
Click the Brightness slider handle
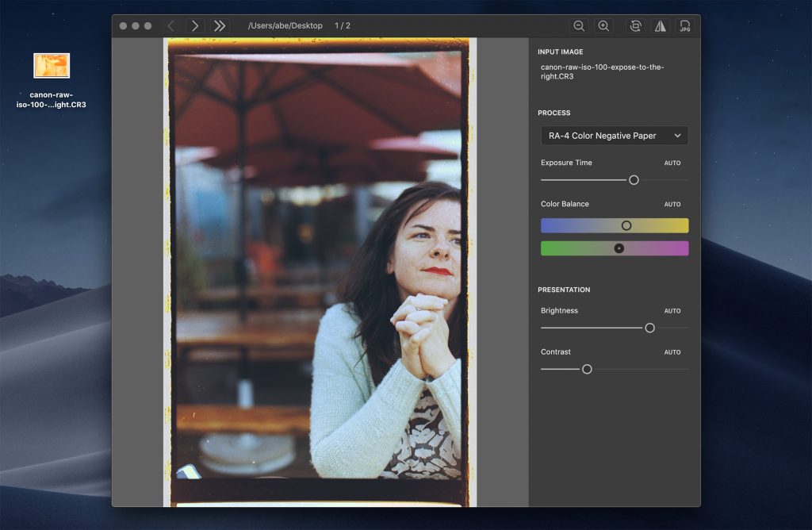point(650,328)
